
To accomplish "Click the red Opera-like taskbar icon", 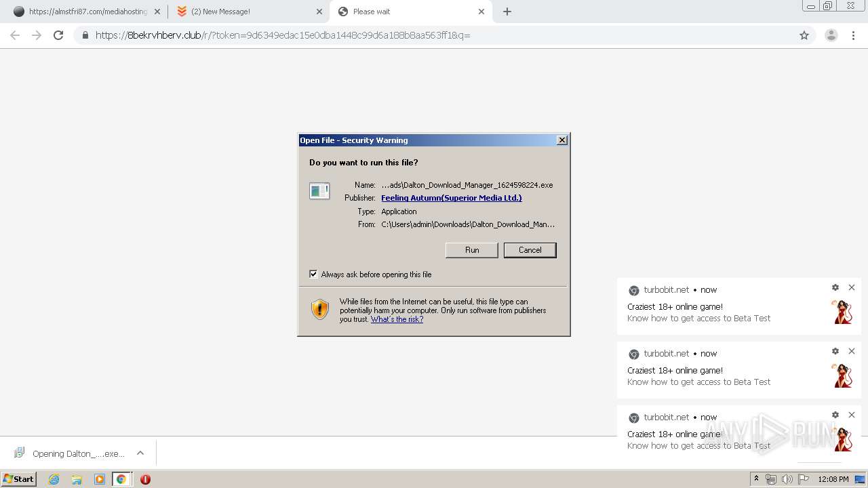I will 145,479.
